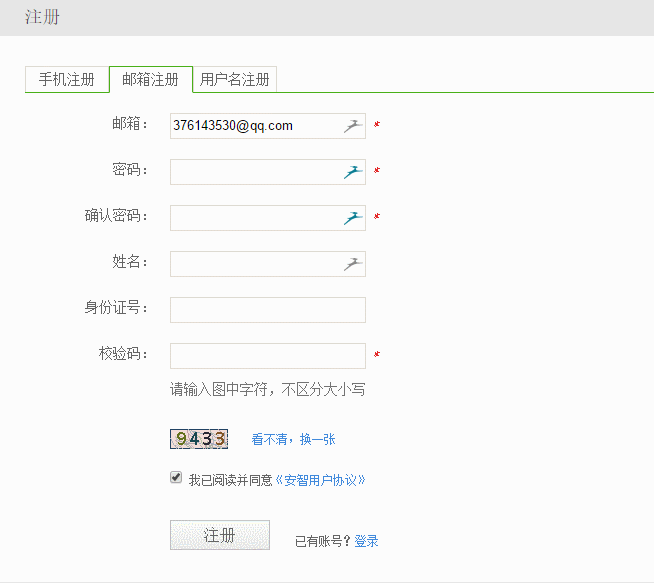Click into the 姓名 name field
654x583 pixels.
(x=255, y=264)
